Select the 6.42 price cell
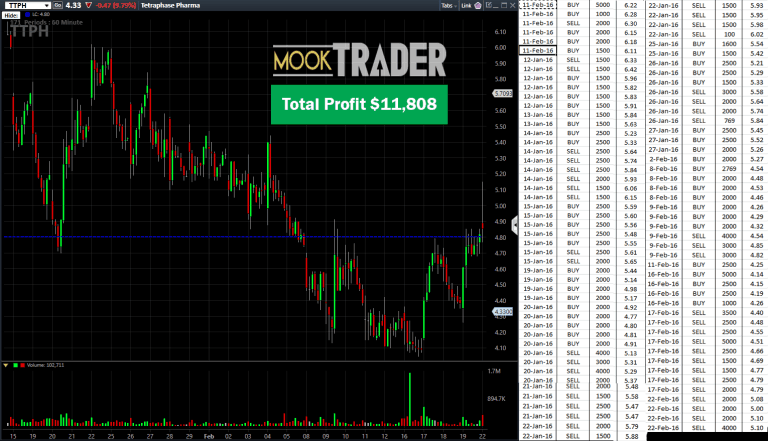768x441 pixels. click(630, 69)
